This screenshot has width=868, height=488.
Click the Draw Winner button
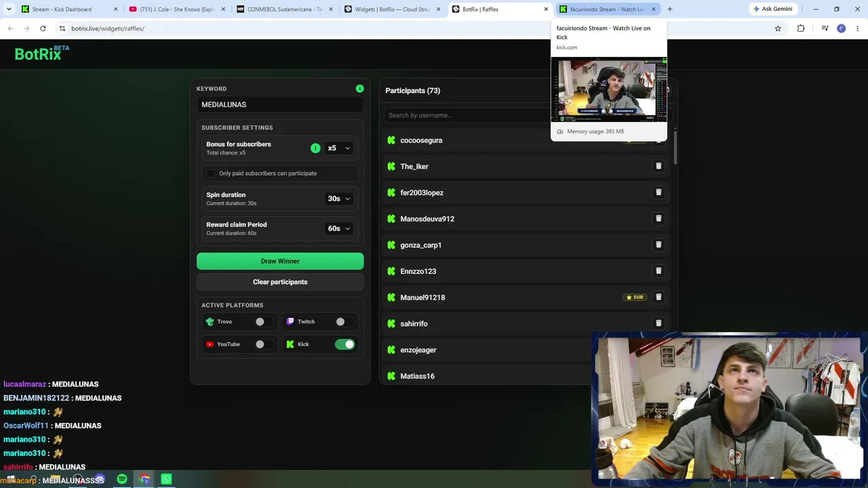click(280, 261)
